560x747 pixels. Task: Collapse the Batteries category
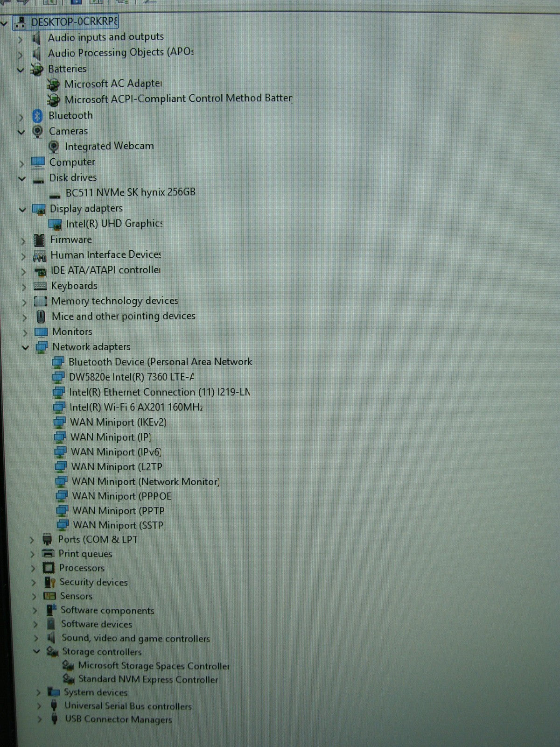(x=20, y=70)
